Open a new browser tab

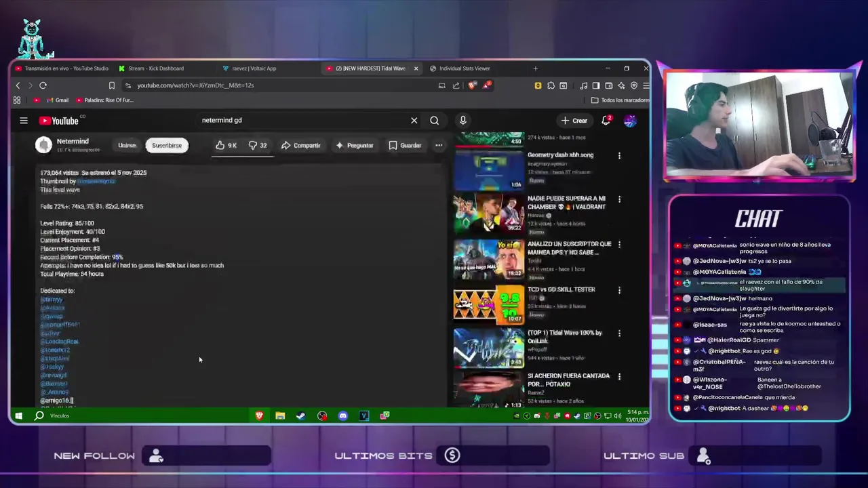pos(535,68)
